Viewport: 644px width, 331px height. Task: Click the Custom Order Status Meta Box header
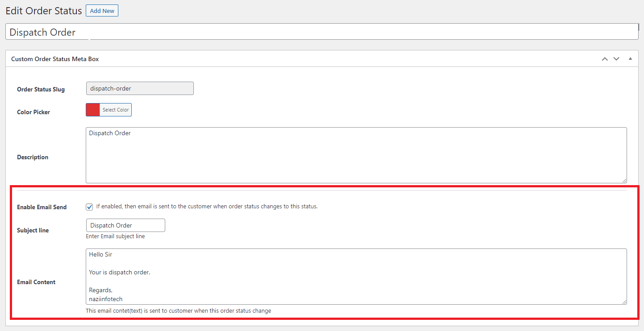click(55, 59)
